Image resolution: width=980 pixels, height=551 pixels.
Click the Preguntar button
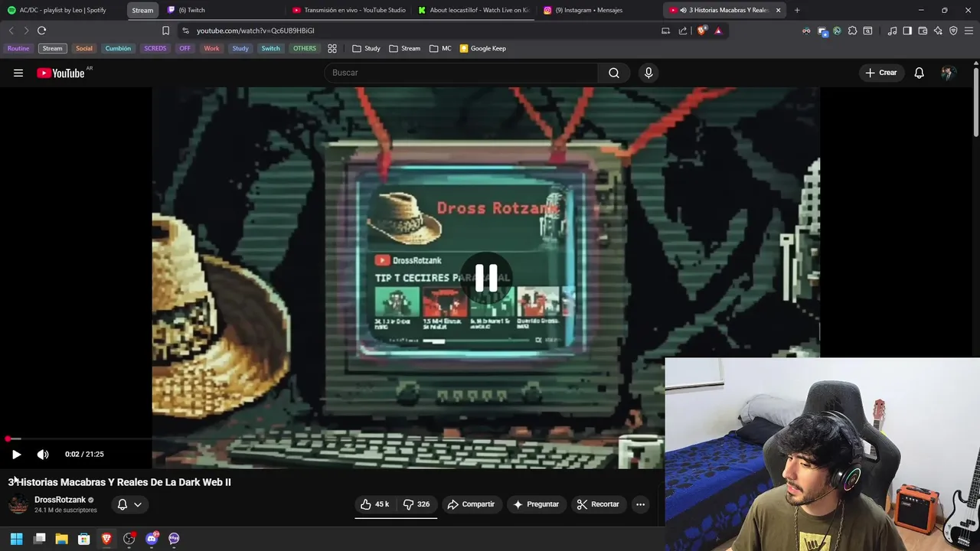tap(536, 504)
